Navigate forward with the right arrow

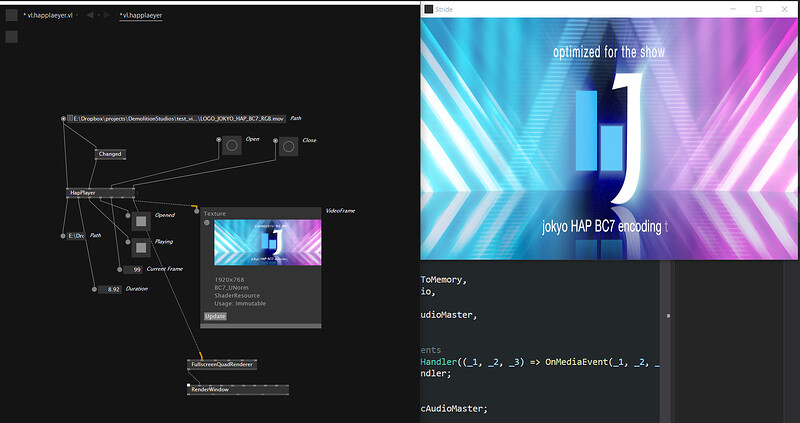(x=106, y=15)
